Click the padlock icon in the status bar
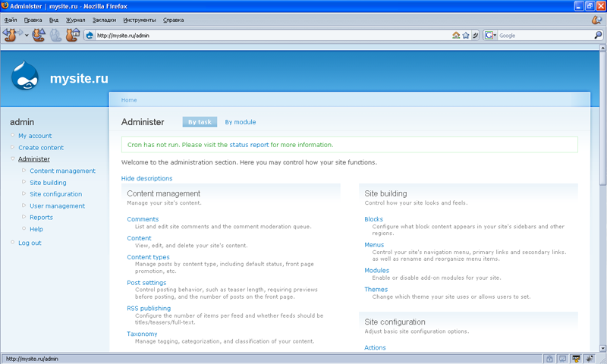The width and height of the screenshot is (607, 364). [549, 359]
